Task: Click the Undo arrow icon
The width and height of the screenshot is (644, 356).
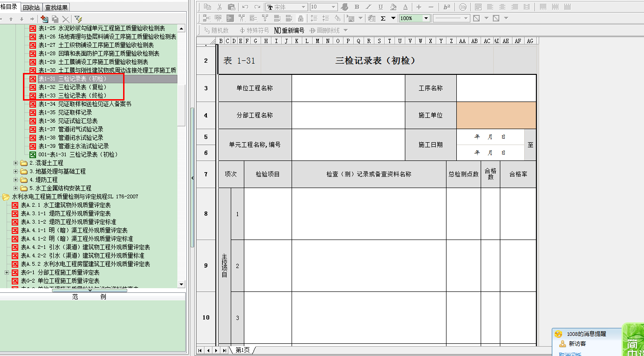Action: pos(245,7)
